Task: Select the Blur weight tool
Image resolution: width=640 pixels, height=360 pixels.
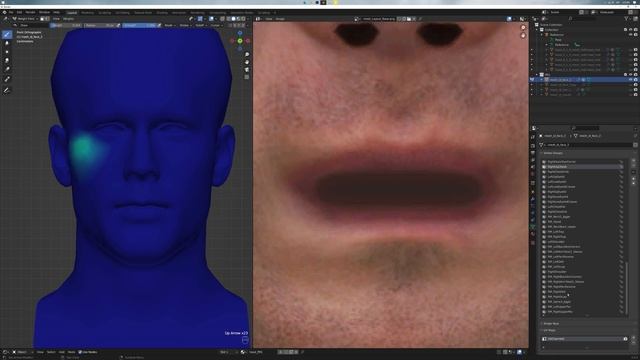Action: 7,43
